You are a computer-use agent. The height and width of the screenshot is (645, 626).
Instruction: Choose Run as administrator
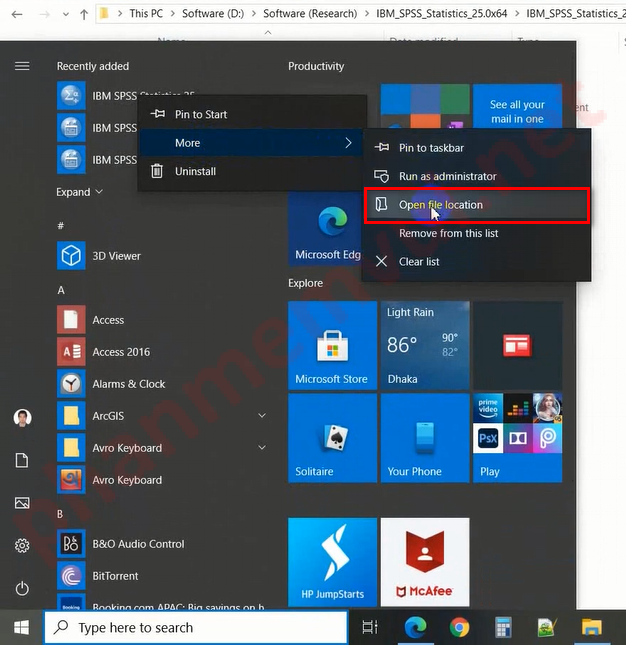[447, 177]
